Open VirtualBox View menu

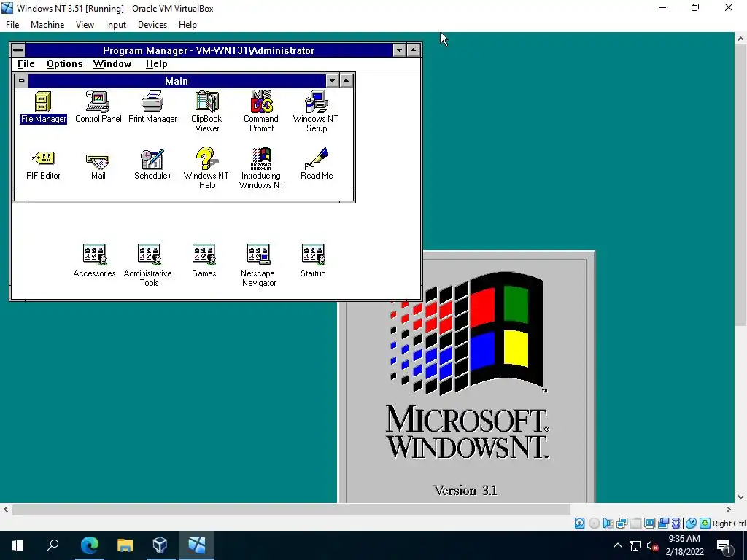(x=85, y=25)
